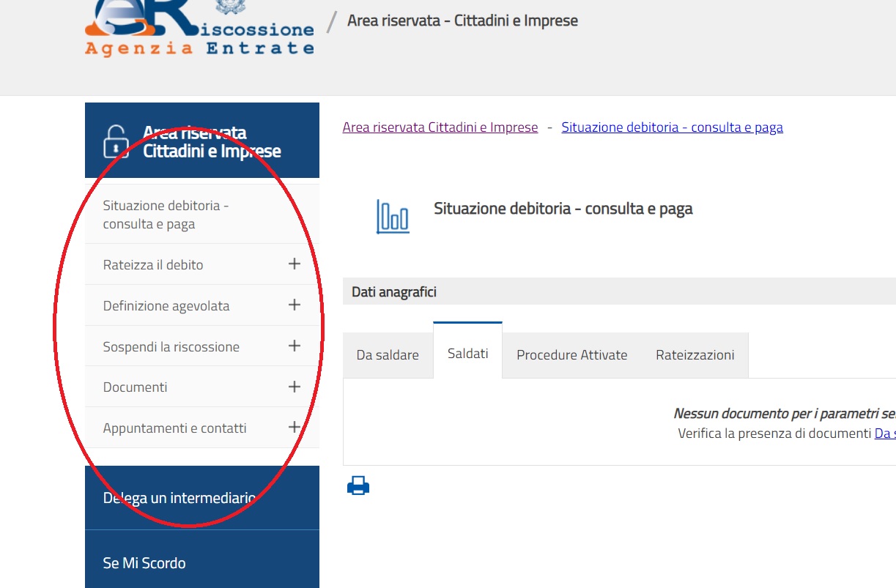Click the Agenzia Entrate Riscossione logo

click(x=198, y=29)
